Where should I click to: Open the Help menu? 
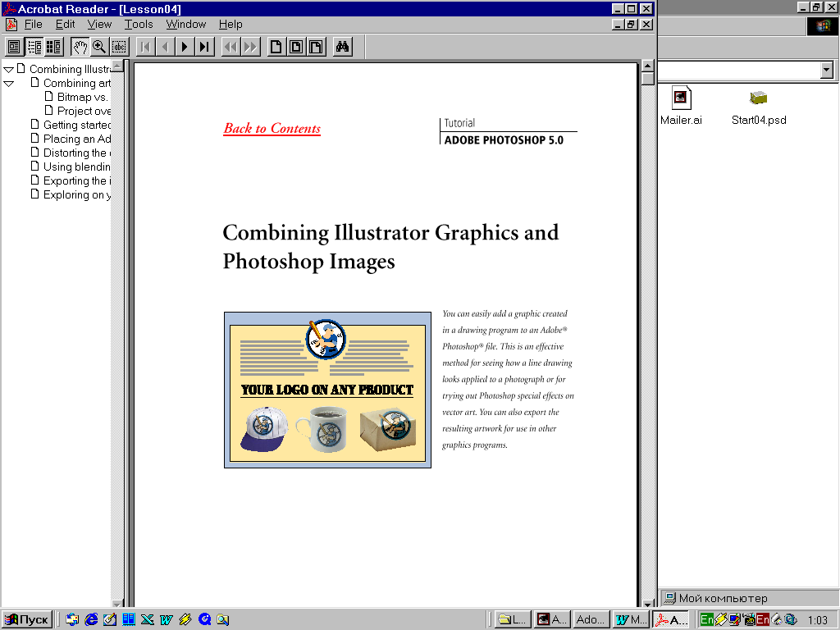click(231, 24)
